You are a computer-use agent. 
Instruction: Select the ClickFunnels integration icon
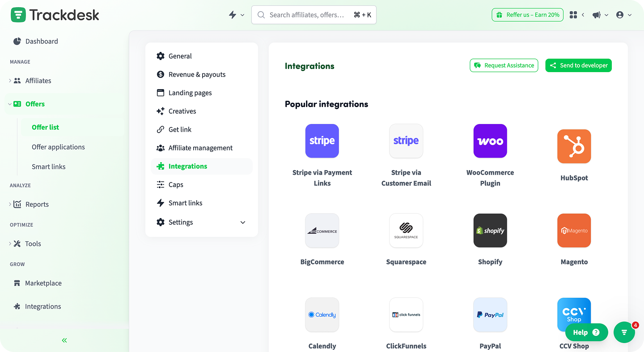pyautogui.click(x=406, y=314)
